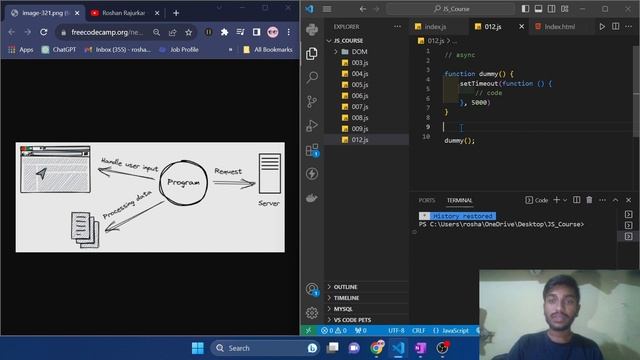Open the All Bookmarks folder
This screenshot has height=360, width=640.
[x=268, y=49]
